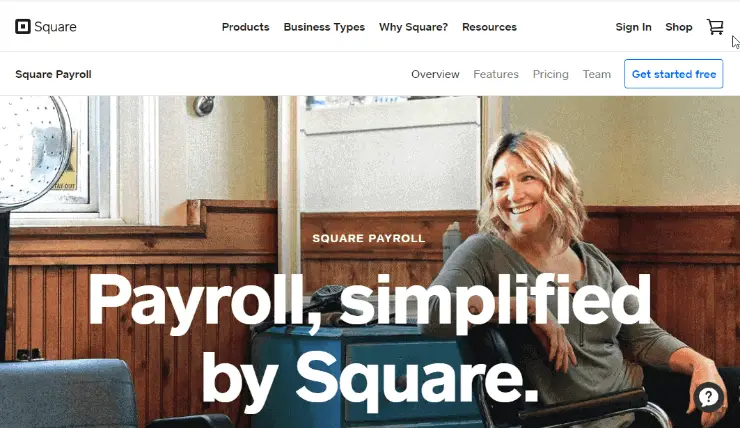Open the Team tab

tap(597, 74)
